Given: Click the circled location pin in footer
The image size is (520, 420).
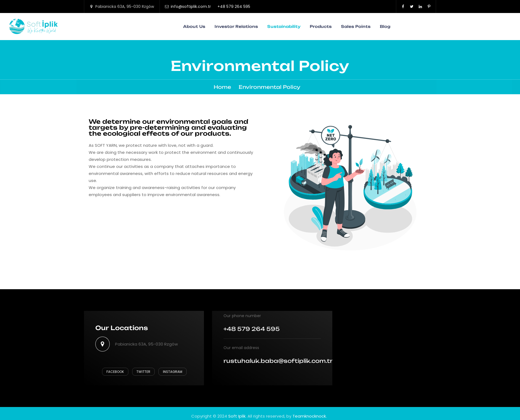Looking at the screenshot, I should (102, 344).
